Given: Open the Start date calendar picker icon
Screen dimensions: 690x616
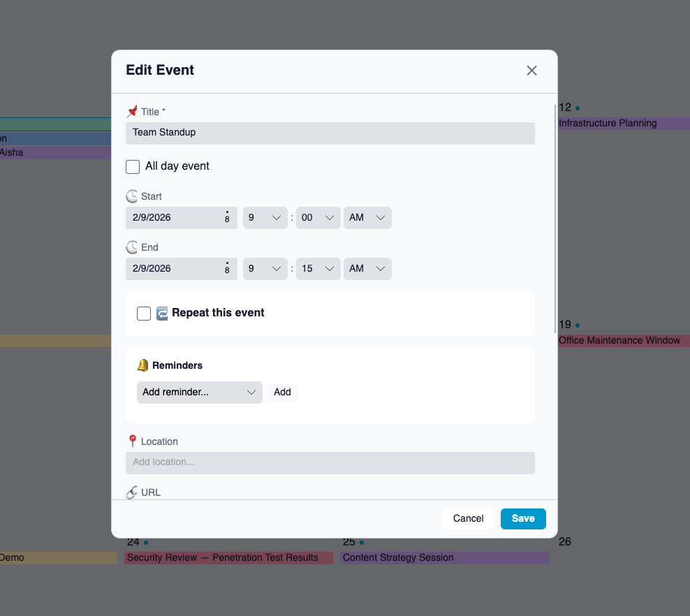Looking at the screenshot, I should (226, 217).
